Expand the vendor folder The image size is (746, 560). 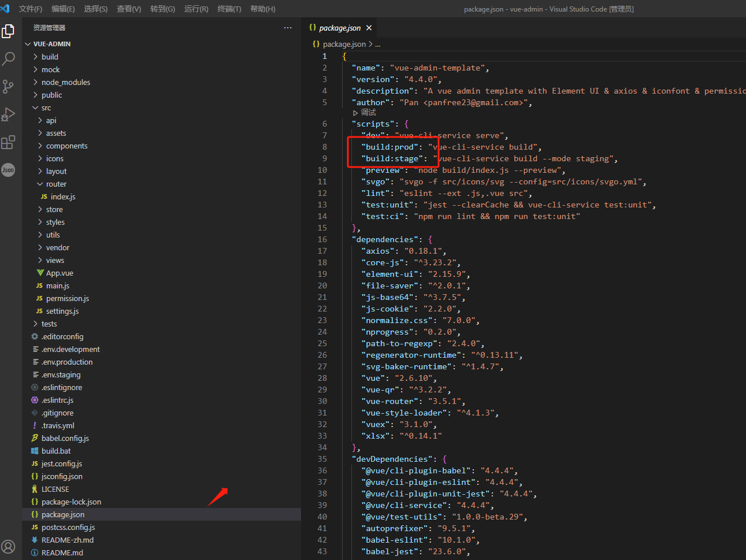162,247
